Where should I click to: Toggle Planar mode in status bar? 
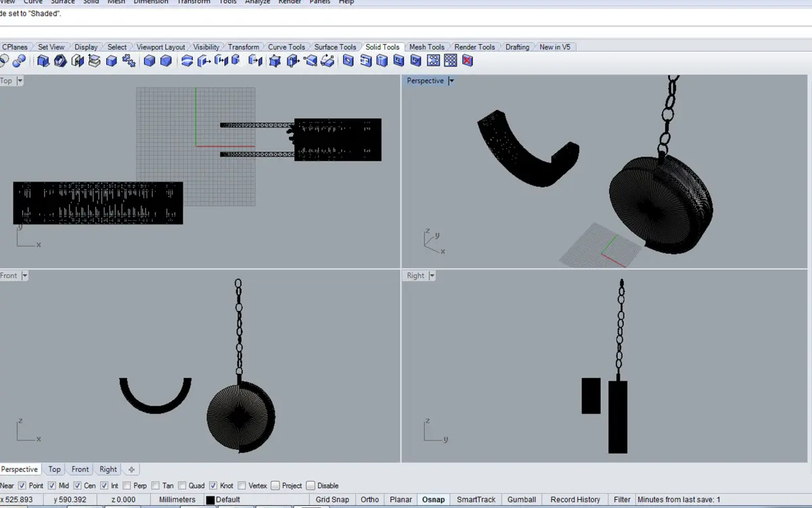point(401,500)
